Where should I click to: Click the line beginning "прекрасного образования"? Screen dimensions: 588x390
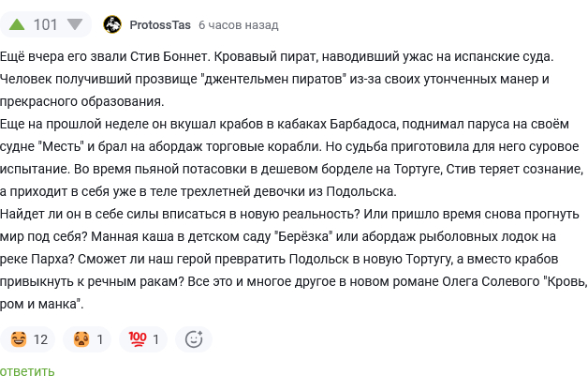click(x=82, y=101)
